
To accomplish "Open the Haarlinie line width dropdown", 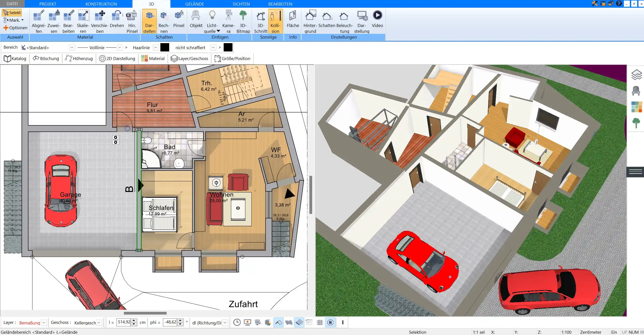I will tap(156, 47).
